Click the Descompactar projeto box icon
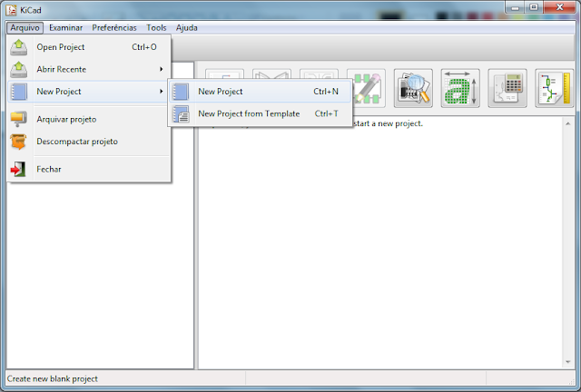Viewport: 581px width, 392px height. pyautogui.click(x=18, y=142)
